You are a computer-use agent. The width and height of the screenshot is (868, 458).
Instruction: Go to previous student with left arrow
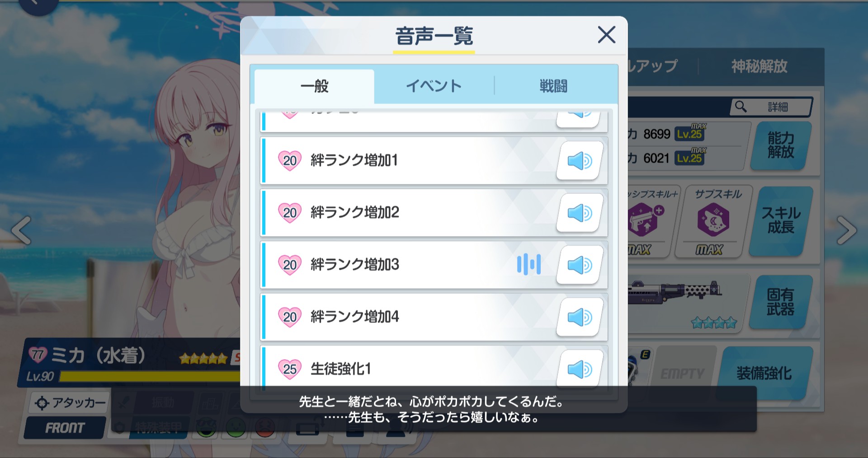[x=21, y=230]
